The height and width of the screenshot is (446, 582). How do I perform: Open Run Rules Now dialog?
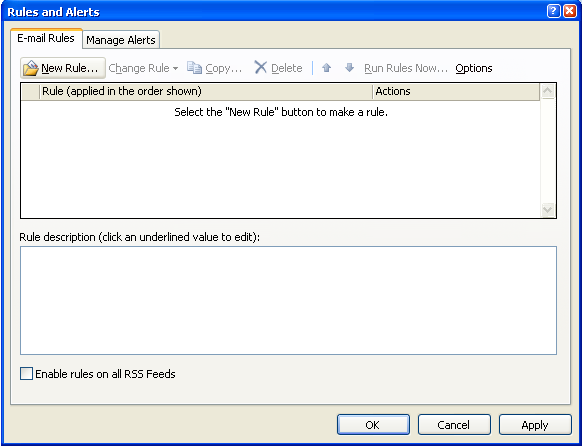click(406, 68)
